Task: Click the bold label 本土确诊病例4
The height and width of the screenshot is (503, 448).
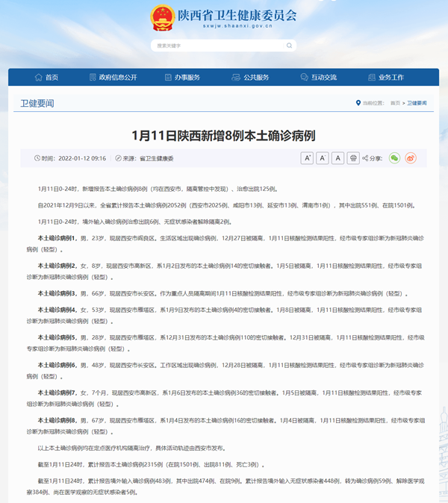Action: (57, 310)
